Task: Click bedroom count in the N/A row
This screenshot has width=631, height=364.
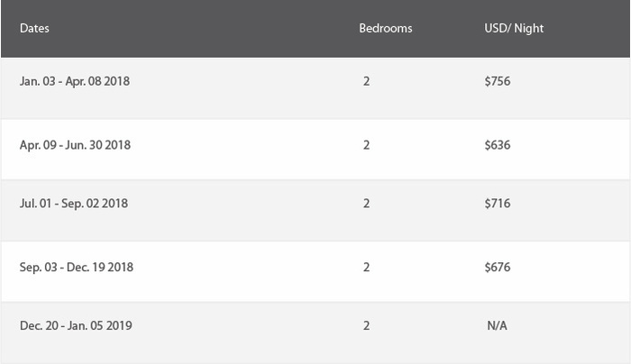Action: [366, 325]
